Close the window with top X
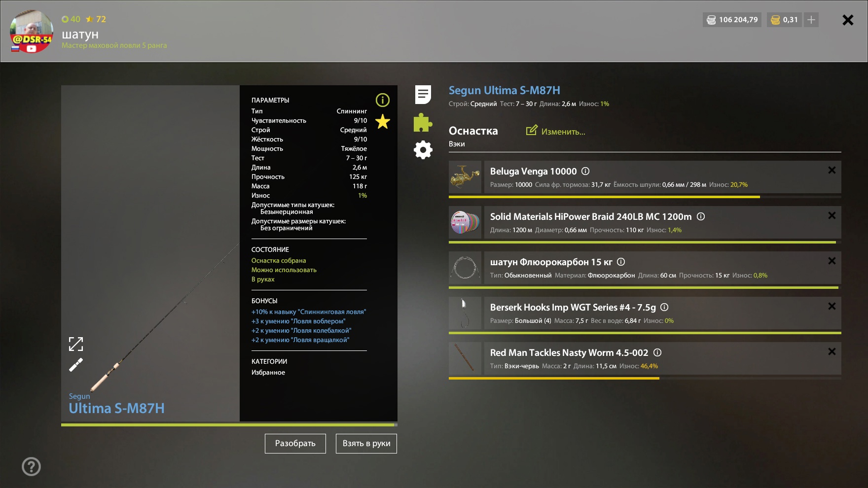 848,20
